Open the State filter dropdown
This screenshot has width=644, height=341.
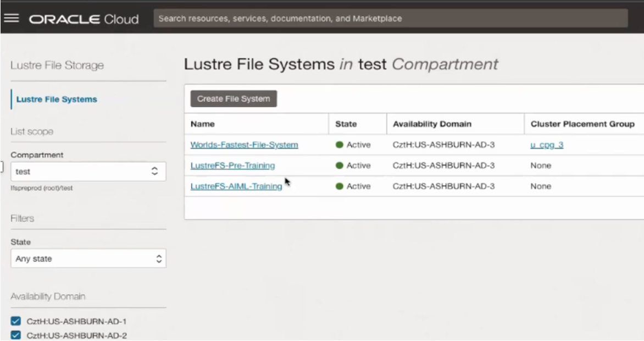coord(88,258)
